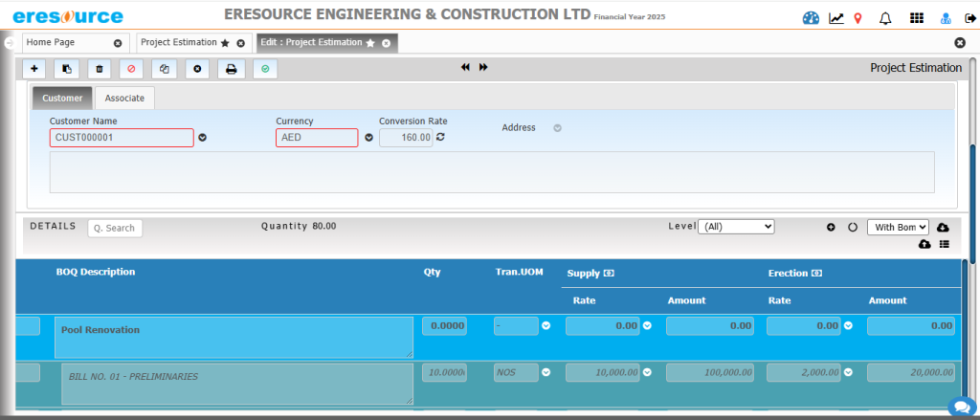Refresh the conversion rate
The height and width of the screenshot is (420, 980).
(441, 138)
